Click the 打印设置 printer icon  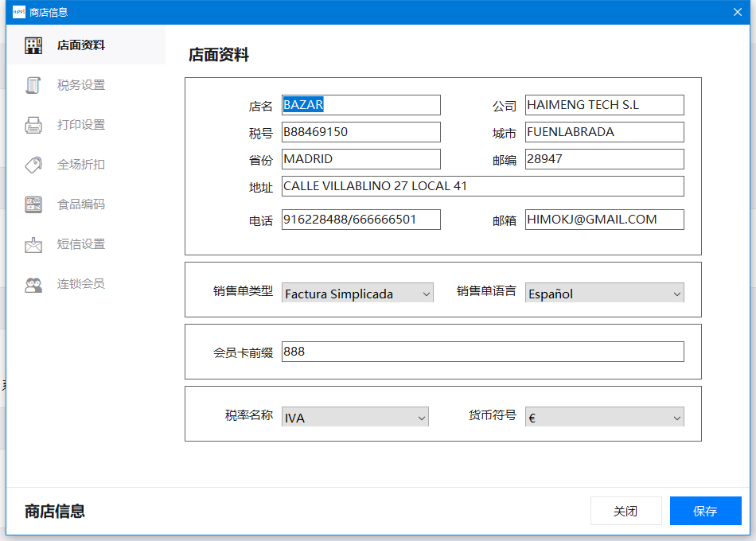point(33,125)
